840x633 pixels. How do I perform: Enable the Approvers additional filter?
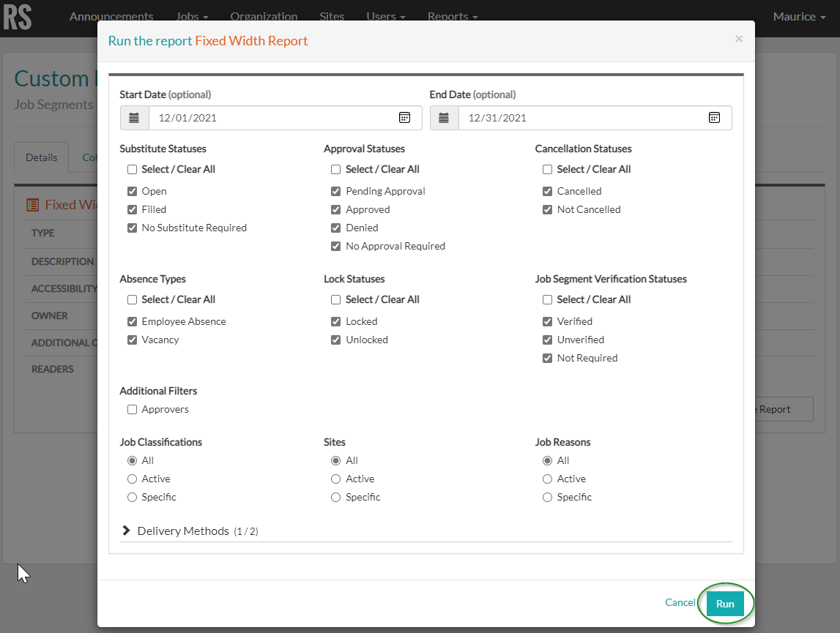click(132, 410)
